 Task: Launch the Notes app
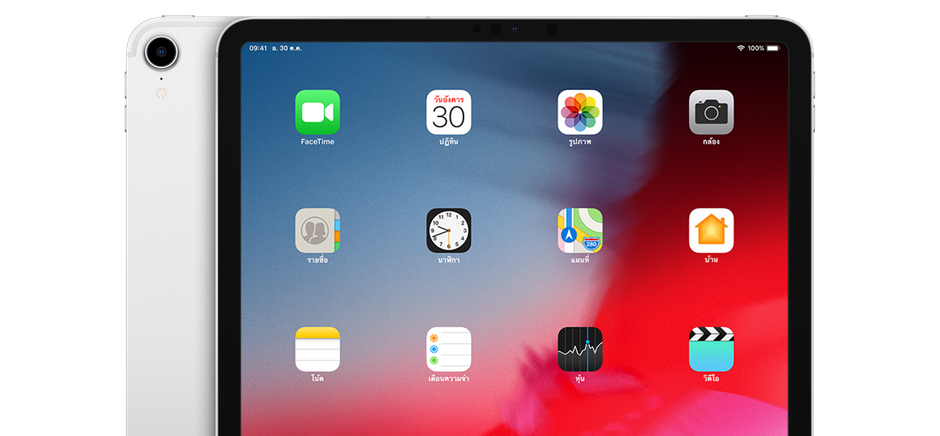pos(317,349)
